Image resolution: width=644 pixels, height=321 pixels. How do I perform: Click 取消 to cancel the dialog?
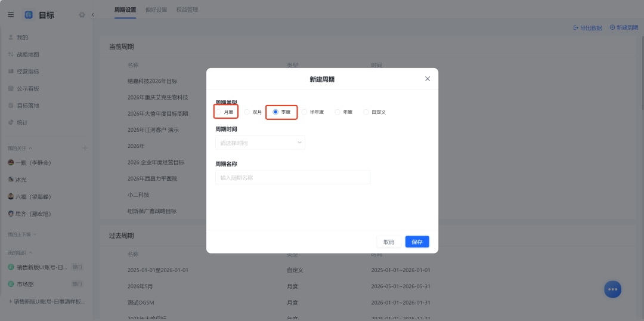point(389,242)
